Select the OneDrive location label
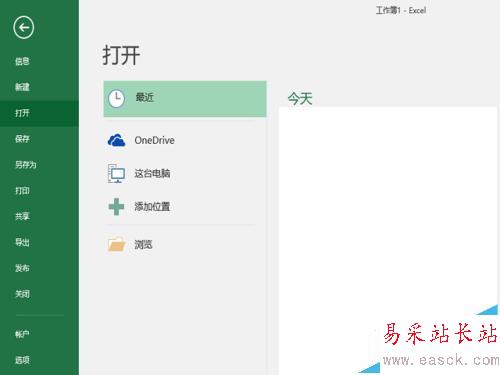The height and width of the screenshot is (375, 500). click(154, 140)
